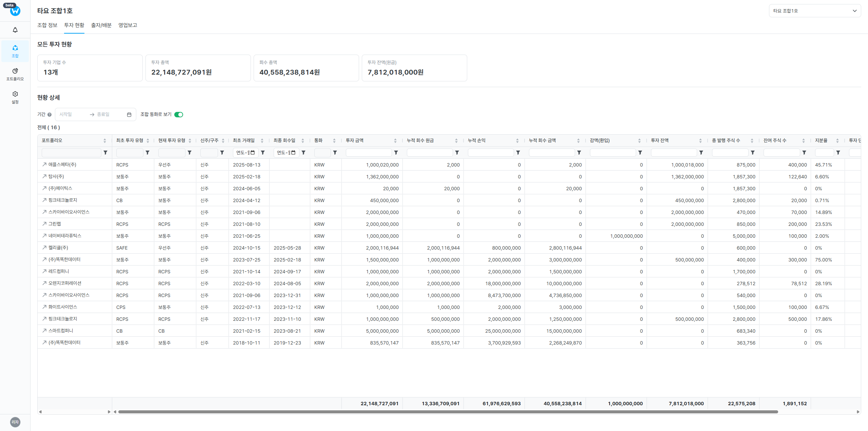
Task: Sort by 투자 금액 column arrows
Action: [x=395, y=141]
